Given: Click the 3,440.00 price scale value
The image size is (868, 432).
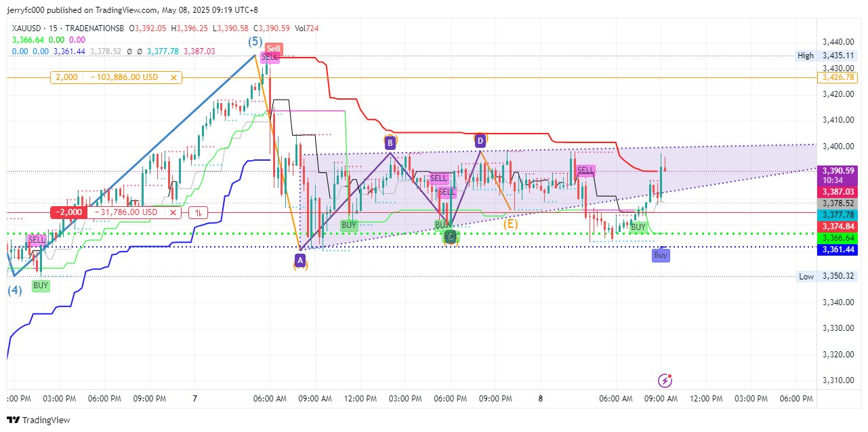Looking at the screenshot, I should coord(837,42).
